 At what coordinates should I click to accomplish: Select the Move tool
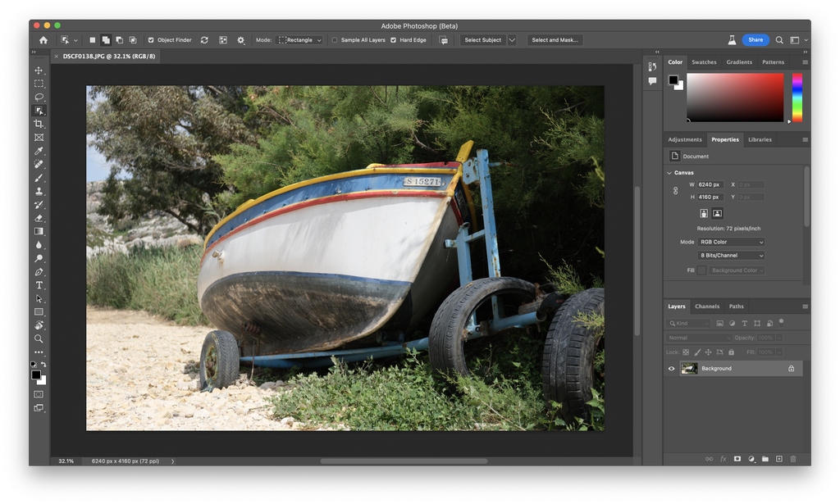click(x=39, y=70)
